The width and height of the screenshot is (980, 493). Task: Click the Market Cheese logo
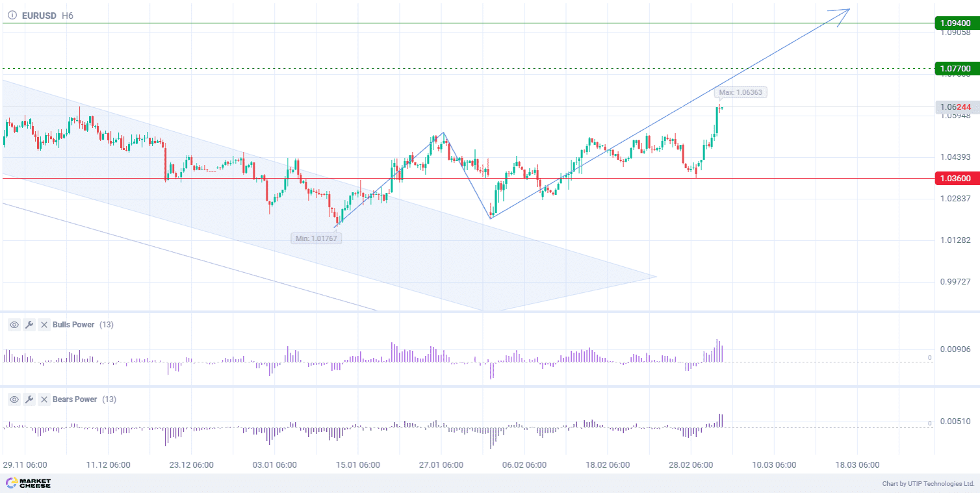coord(28,483)
